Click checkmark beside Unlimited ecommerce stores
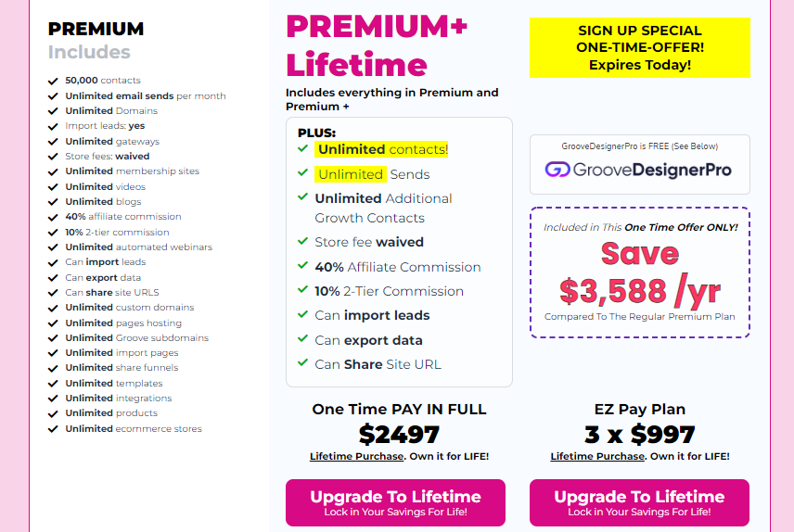 tap(53, 428)
